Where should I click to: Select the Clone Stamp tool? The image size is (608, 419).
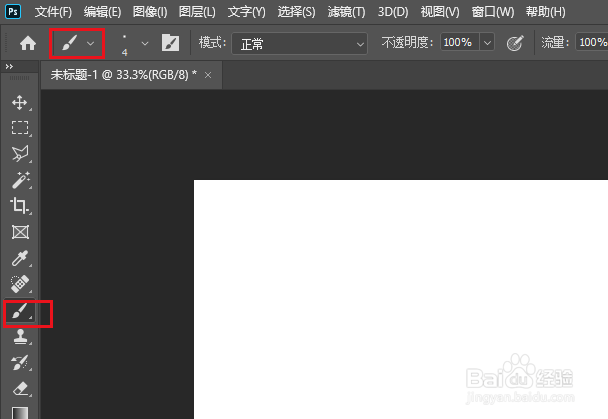pos(20,336)
